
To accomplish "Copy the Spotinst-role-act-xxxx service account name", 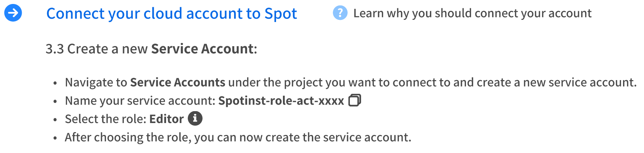I will [355, 100].
